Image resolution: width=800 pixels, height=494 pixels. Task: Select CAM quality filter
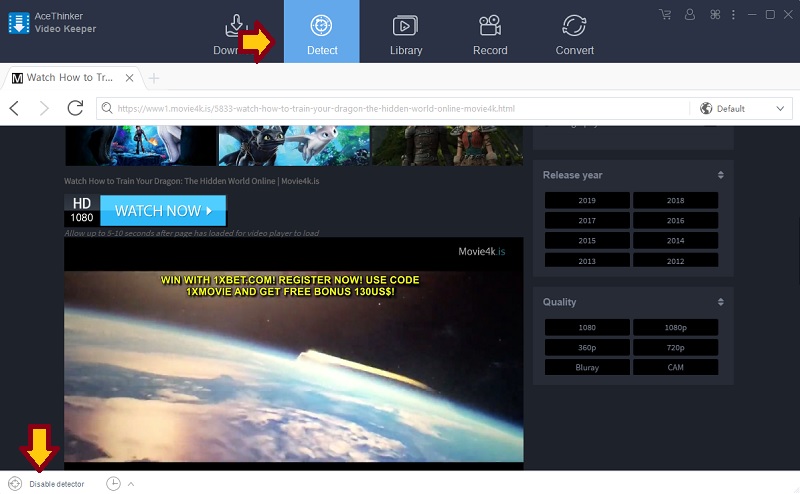(676, 367)
